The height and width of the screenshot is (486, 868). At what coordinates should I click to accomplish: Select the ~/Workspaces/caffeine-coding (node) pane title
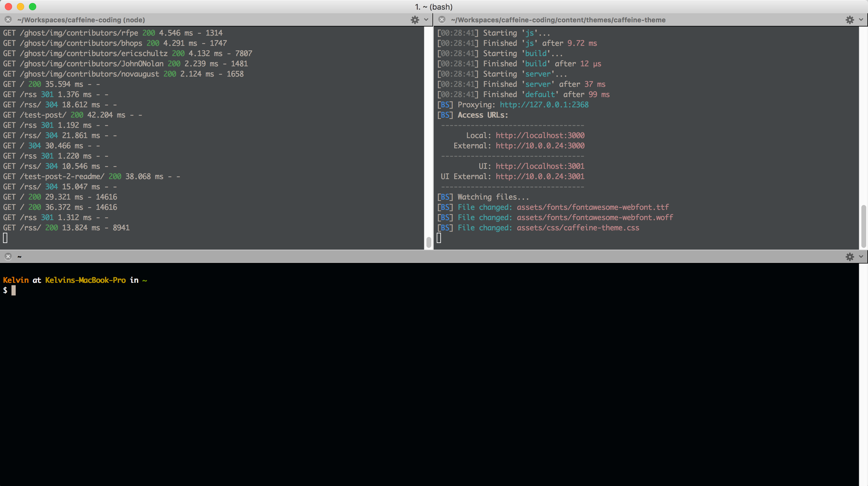point(81,20)
